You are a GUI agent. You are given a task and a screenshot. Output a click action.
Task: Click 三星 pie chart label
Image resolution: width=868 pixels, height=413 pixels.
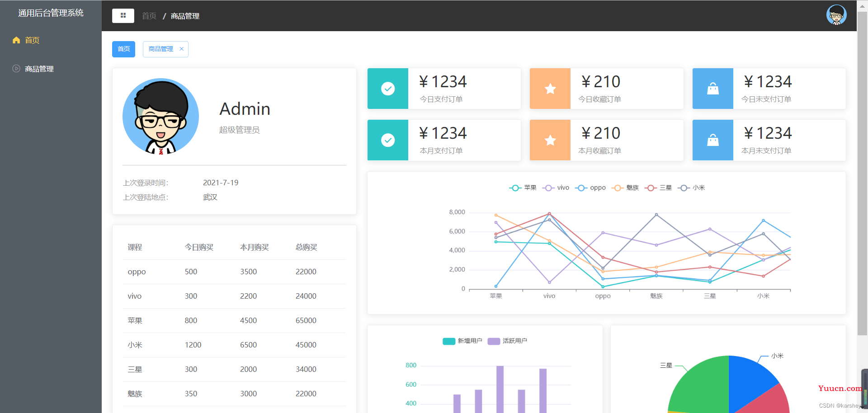666,365
